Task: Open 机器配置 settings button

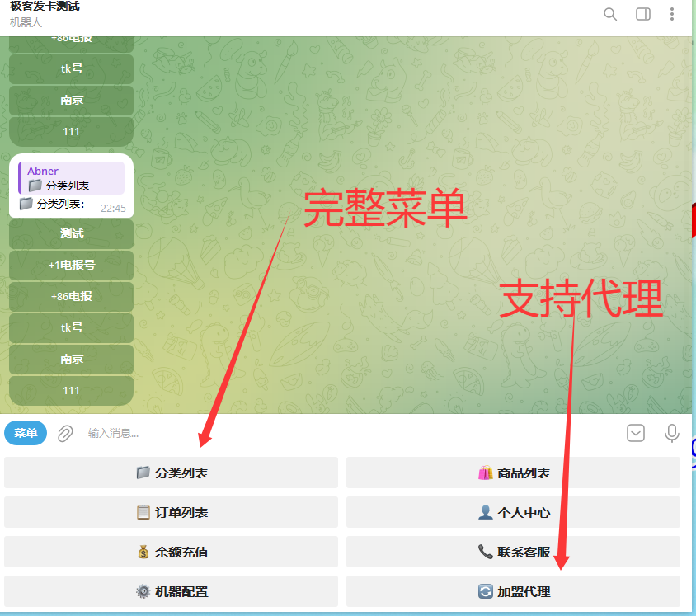Action: point(172,591)
